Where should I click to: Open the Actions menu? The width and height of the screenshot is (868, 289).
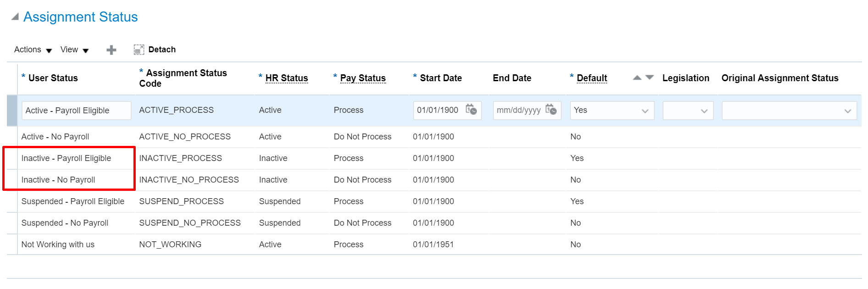[33, 50]
